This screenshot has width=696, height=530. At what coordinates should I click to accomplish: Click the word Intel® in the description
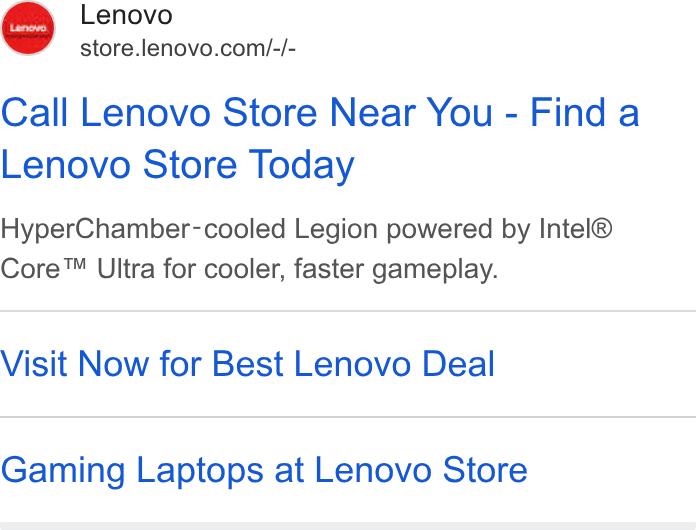click(576, 229)
